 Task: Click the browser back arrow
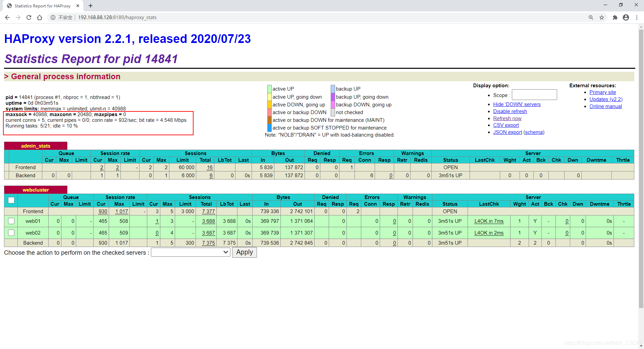pyautogui.click(x=7, y=17)
